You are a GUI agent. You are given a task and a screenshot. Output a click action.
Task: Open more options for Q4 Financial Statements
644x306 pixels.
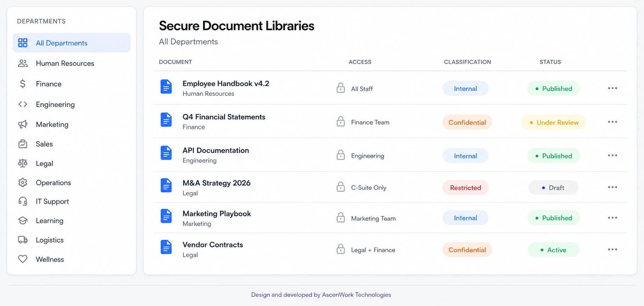pos(612,122)
